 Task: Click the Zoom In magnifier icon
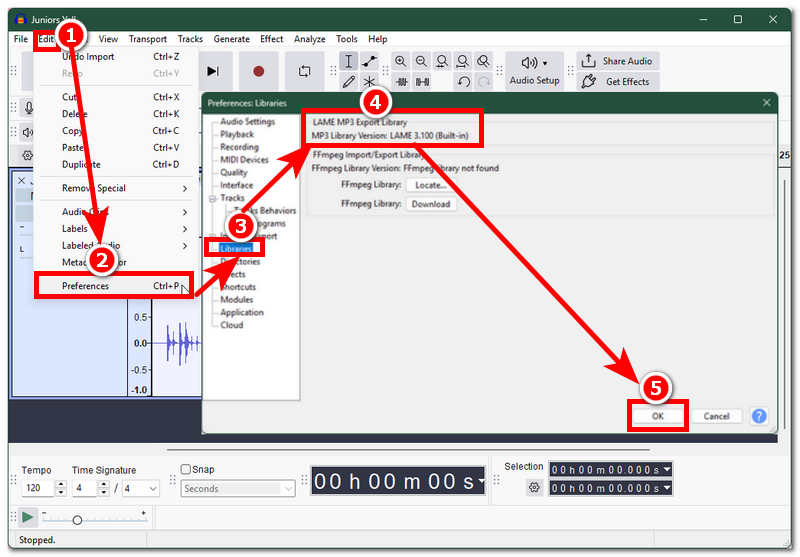click(x=401, y=62)
